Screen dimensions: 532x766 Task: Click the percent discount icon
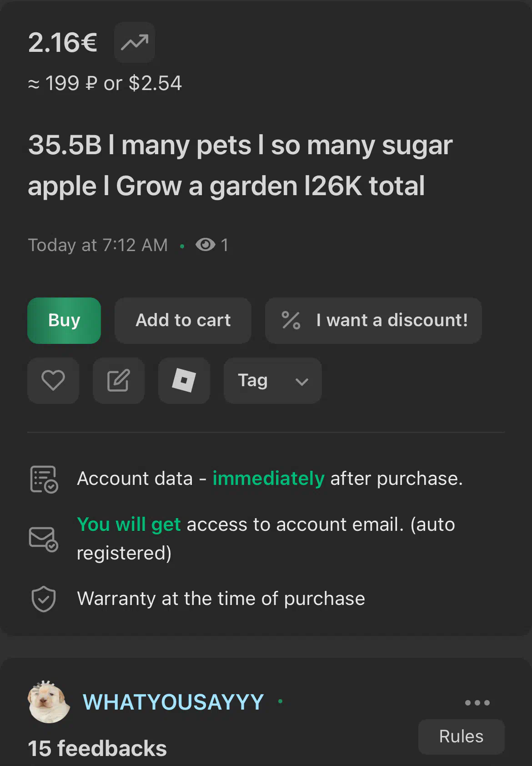click(x=291, y=320)
